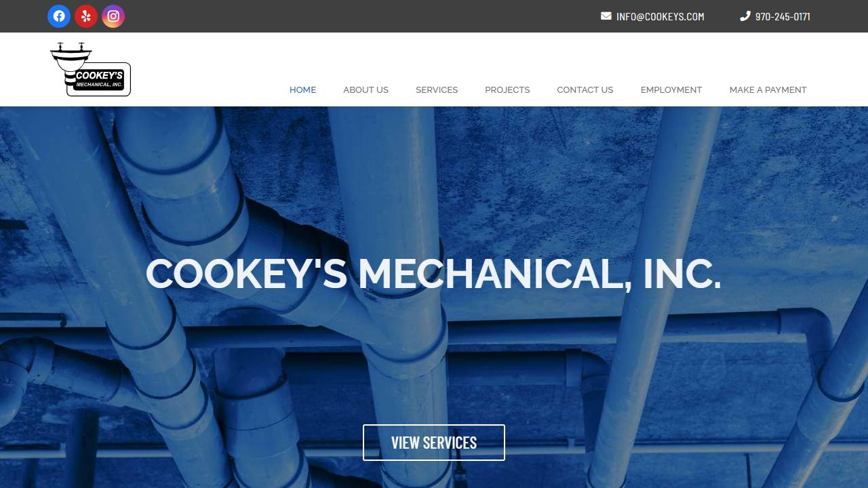This screenshot has height=488, width=868.
Task: Click the envelope icon beside the email
Action: [x=606, y=16]
